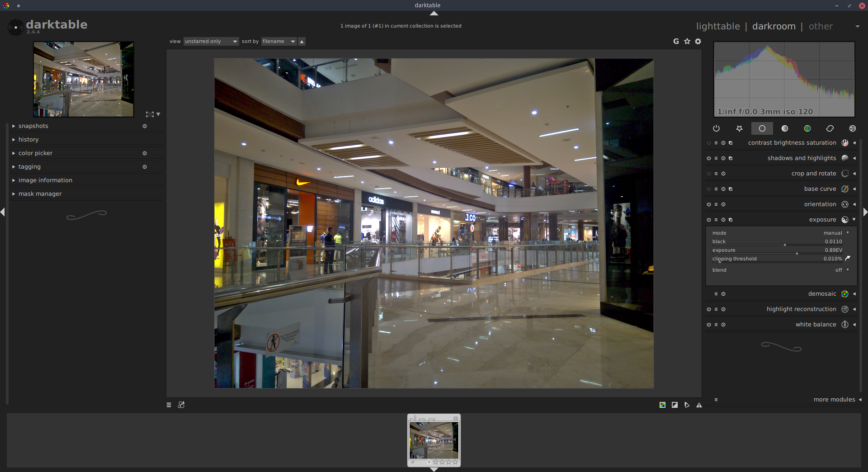
Task: Select the color modules group icon
Action: click(x=807, y=129)
